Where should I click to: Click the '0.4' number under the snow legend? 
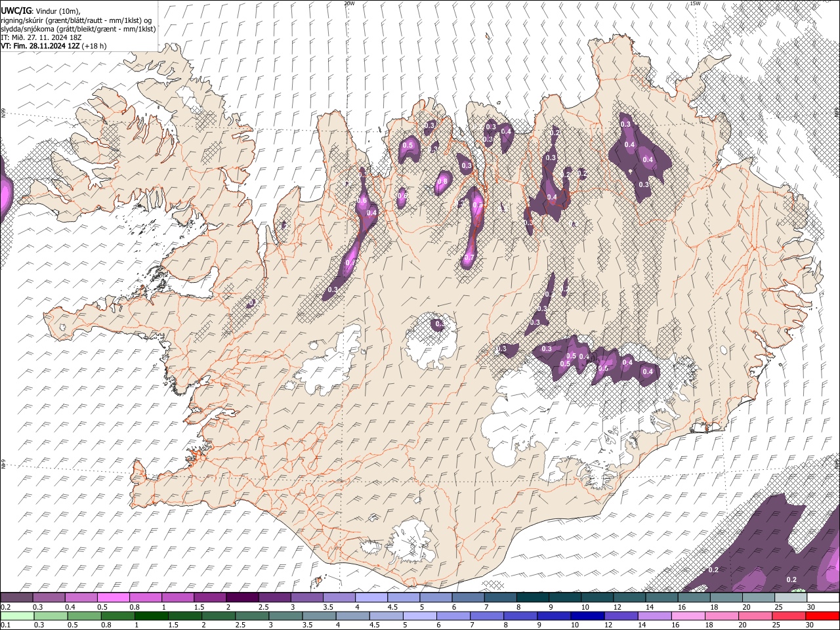click(x=70, y=607)
